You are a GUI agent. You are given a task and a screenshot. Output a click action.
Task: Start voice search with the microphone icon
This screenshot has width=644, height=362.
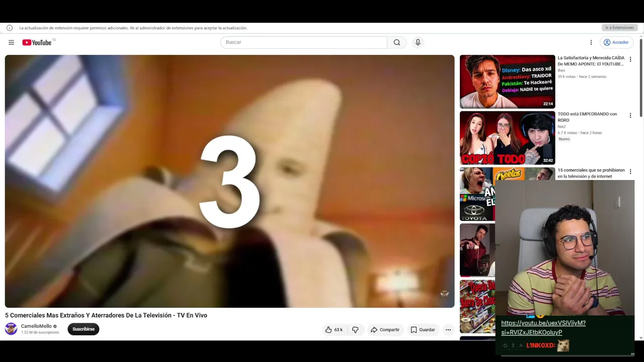(418, 42)
